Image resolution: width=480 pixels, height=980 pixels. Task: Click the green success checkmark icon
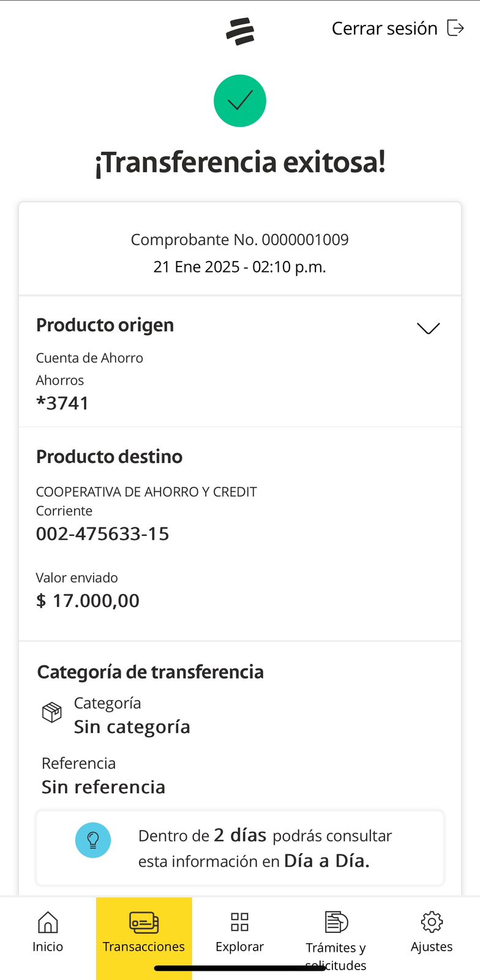pos(240,101)
